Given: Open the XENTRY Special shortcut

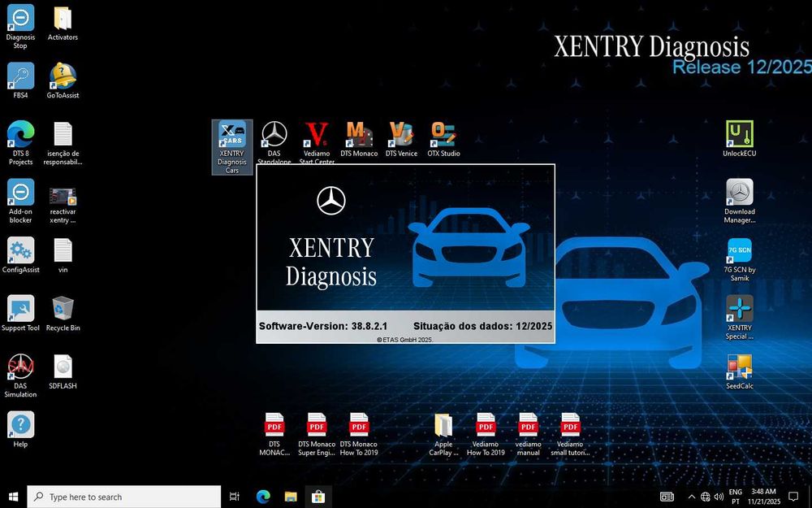Looking at the screenshot, I should pos(740,317).
